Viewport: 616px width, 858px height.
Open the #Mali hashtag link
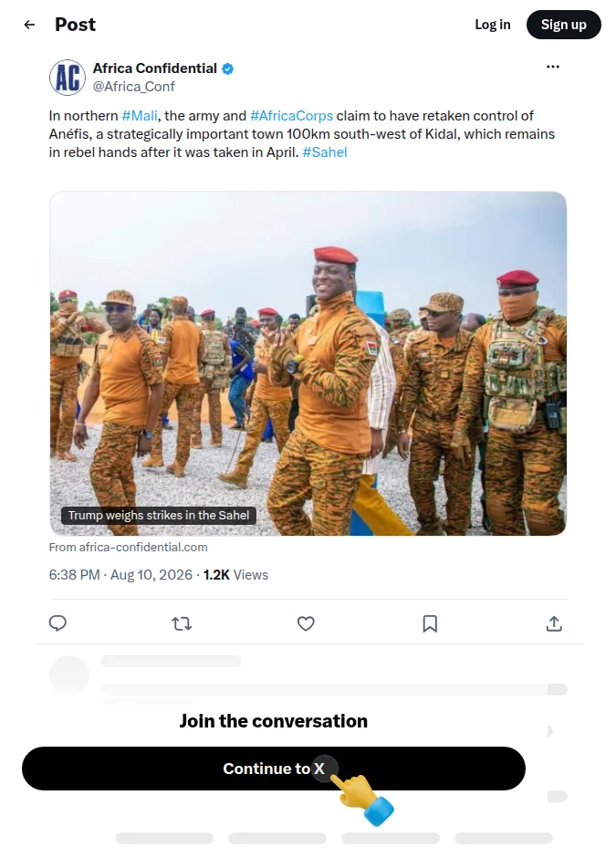140,115
